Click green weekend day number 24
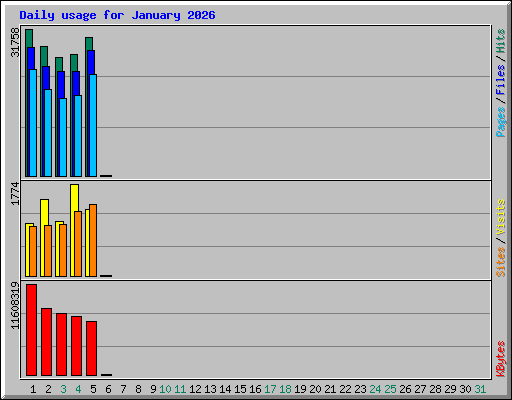The image size is (512, 400). click(375, 389)
